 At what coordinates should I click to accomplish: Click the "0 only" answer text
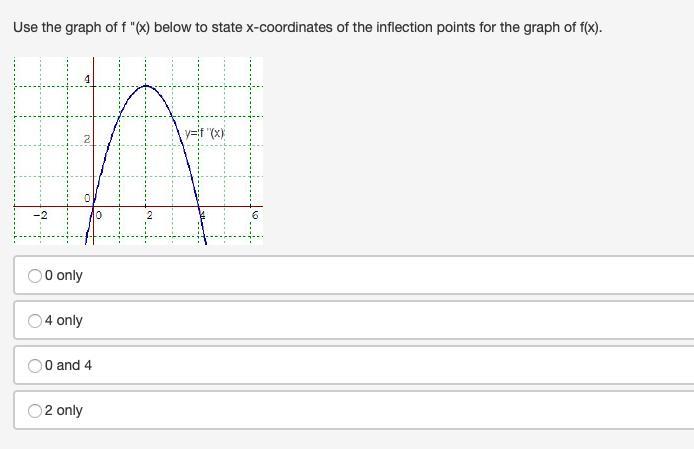click(64, 275)
